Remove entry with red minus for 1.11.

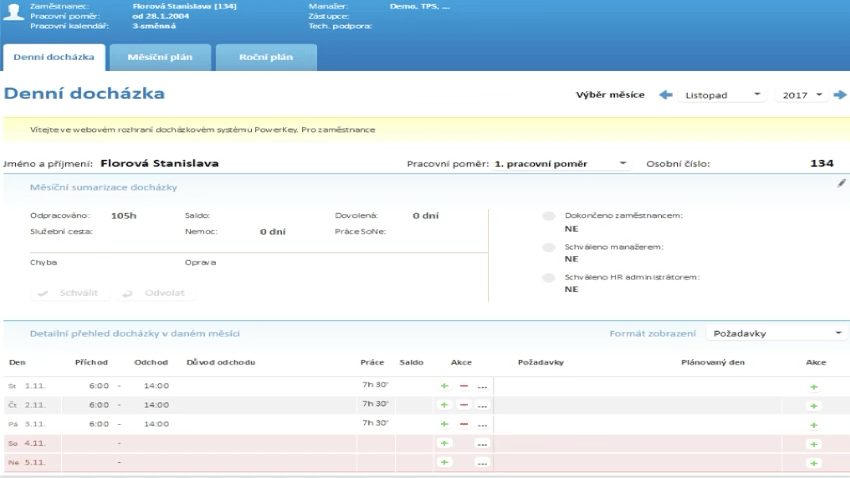[x=463, y=386]
